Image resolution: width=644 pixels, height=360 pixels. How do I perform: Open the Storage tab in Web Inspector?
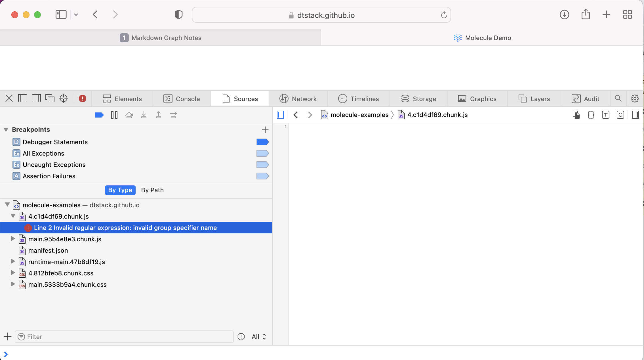click(419, 99)
